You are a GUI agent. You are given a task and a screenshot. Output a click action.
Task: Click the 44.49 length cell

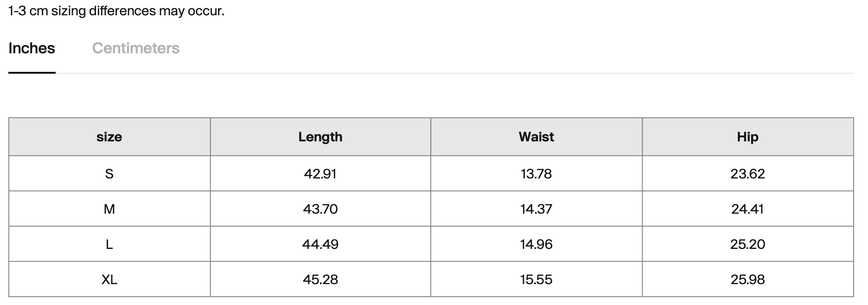tap(320, 244)
